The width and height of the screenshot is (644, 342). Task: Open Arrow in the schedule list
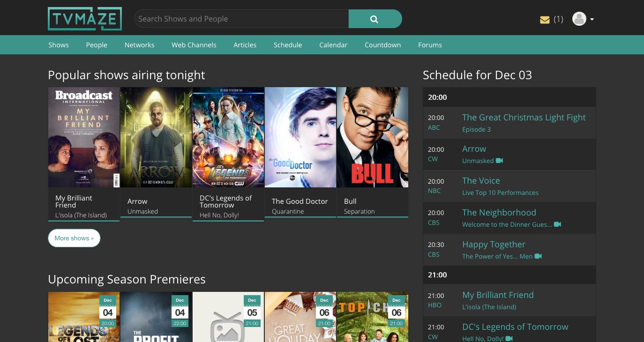pyautogui.click(x=474, y=149)
